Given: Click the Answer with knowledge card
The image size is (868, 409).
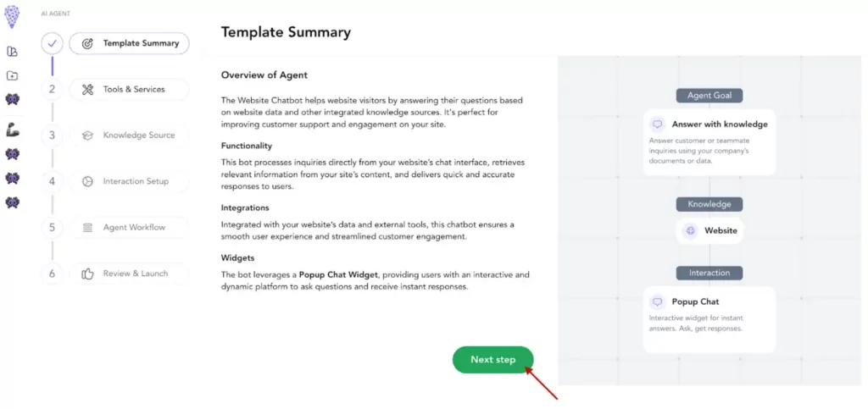Looking at the screenshot, I should click(709, 141).
